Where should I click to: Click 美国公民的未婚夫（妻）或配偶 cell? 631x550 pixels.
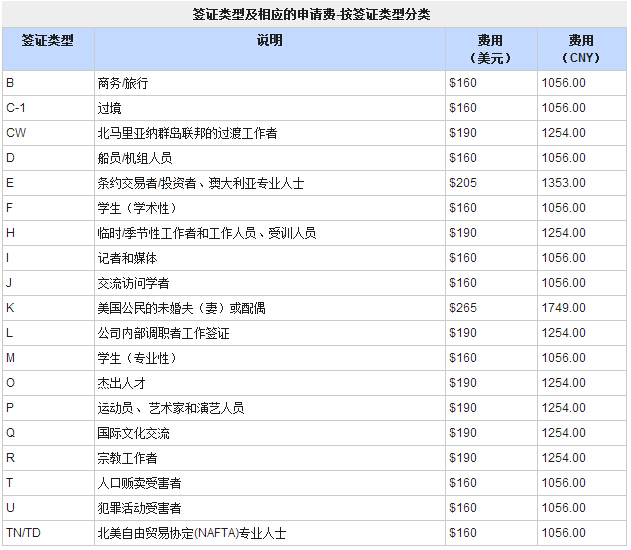270,308
